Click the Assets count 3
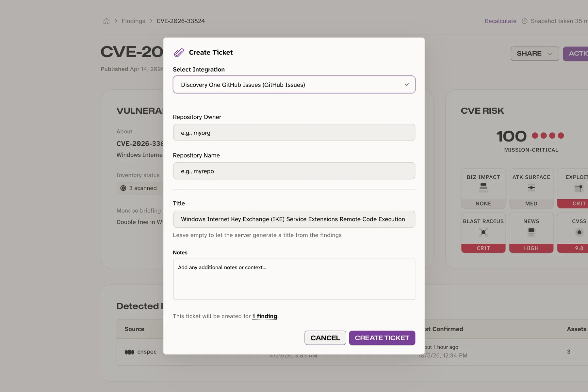Viewport: 588px width, 392px height. tap(568, 352)
